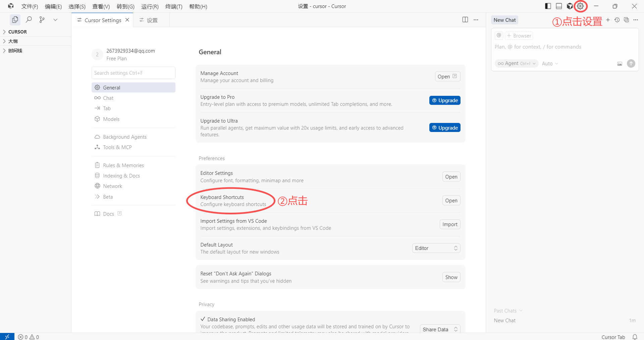The height and width of the screenshot is (340, 644).
Task: Open Auto model selector dropdown
Action: point(550,64)
